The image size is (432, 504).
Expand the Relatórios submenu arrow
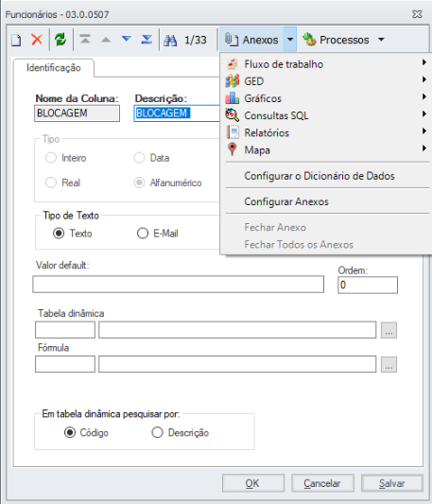click(x=424, y=130)
